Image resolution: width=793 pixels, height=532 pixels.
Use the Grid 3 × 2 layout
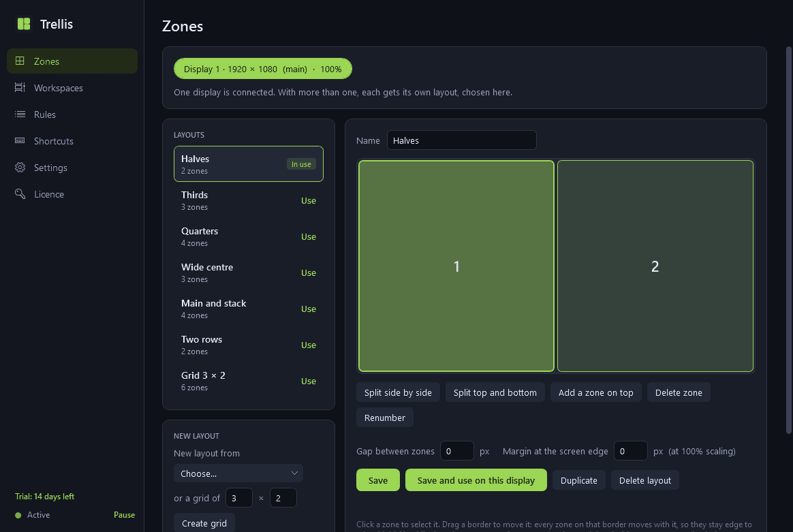coord(309,381)
